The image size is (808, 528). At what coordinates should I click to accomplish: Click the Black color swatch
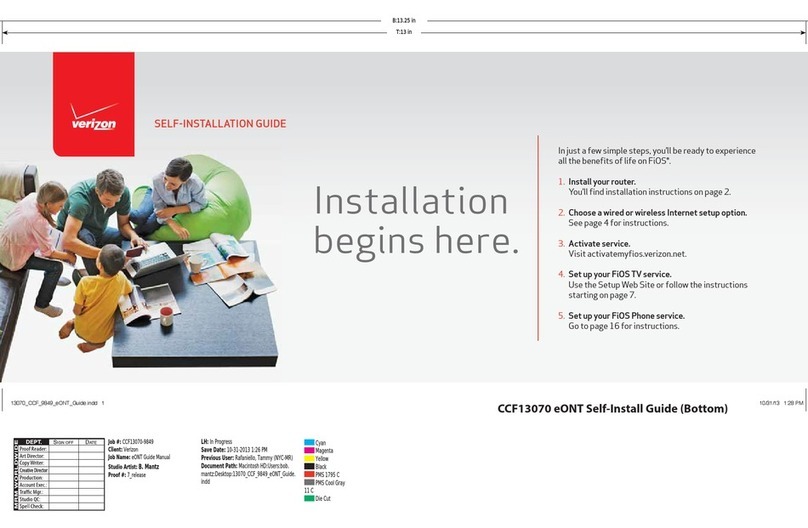pyautogui.click(x=309, y=466)
